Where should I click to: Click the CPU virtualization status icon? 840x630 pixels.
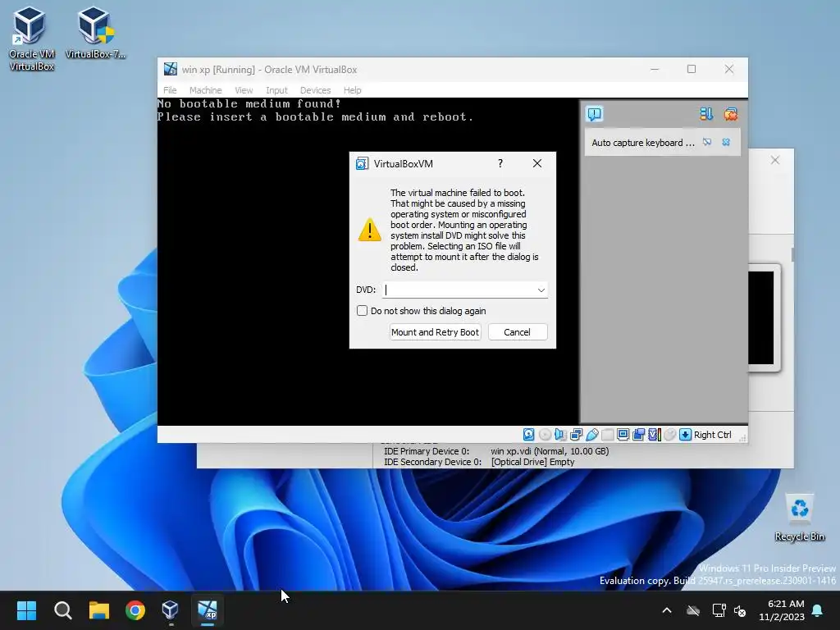[654, 435]
